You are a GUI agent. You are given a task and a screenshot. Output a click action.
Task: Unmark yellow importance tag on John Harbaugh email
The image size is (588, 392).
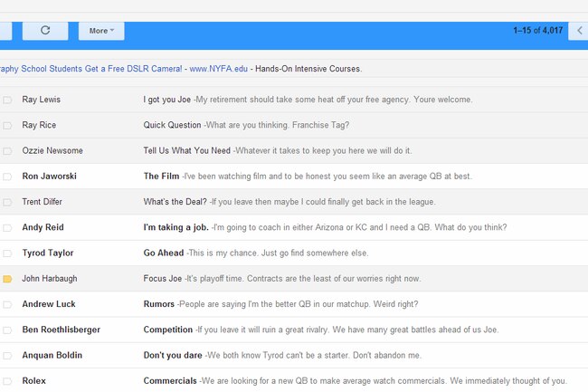tap(7, 279)
